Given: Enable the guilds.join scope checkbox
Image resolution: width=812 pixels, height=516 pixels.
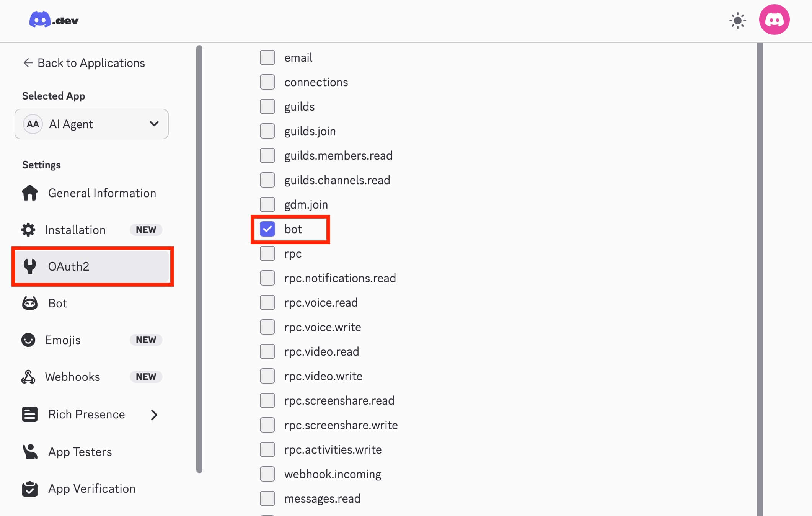Looking at the screenshot, I should pyautogui.click(x=267, y=131).
